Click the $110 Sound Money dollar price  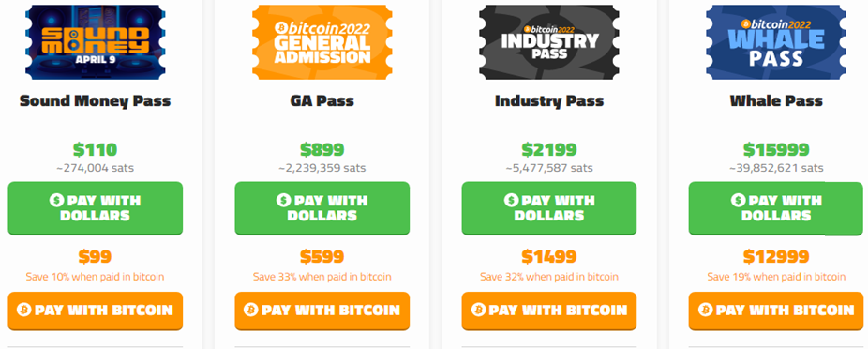point(96,149)
